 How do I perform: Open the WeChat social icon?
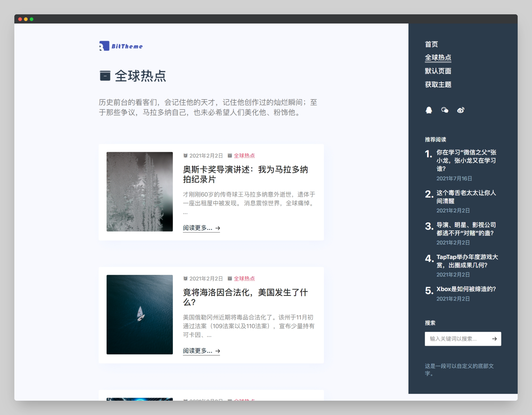coord(445,110)
